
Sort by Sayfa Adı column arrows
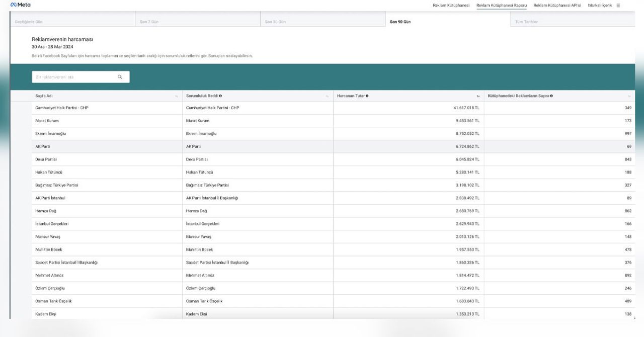(x=176, y=96)
